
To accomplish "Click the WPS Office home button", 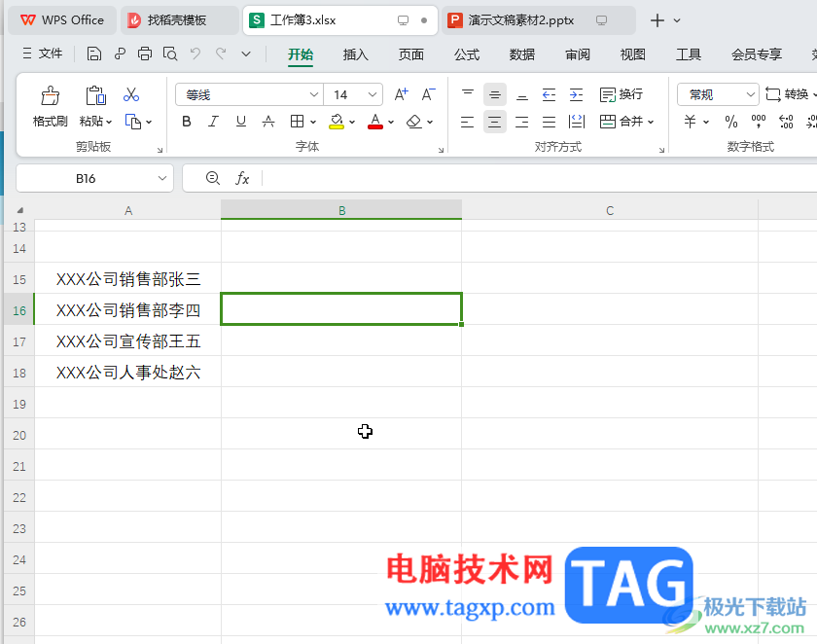I will pyautogui.click(x=62, y=20).
